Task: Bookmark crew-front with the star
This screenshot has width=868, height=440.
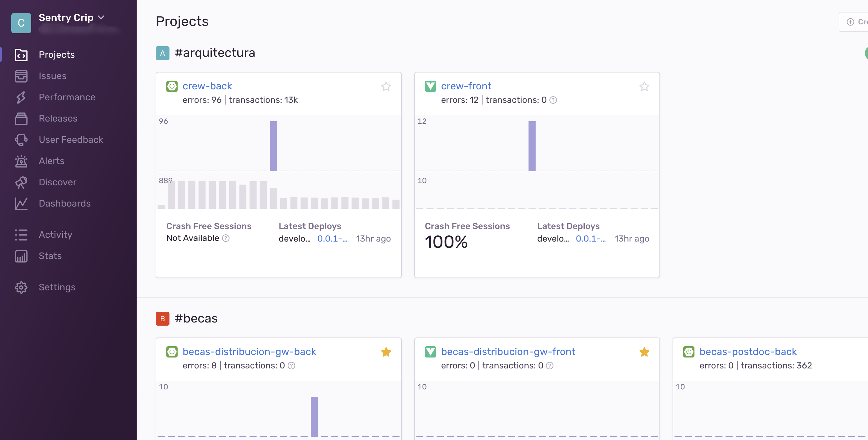Action: [644, 87]
